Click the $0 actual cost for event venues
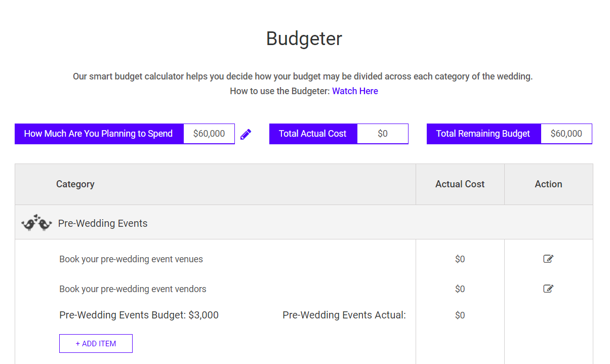Image resolution: width=610 pixels, height=364 pixels. point(460,259)
